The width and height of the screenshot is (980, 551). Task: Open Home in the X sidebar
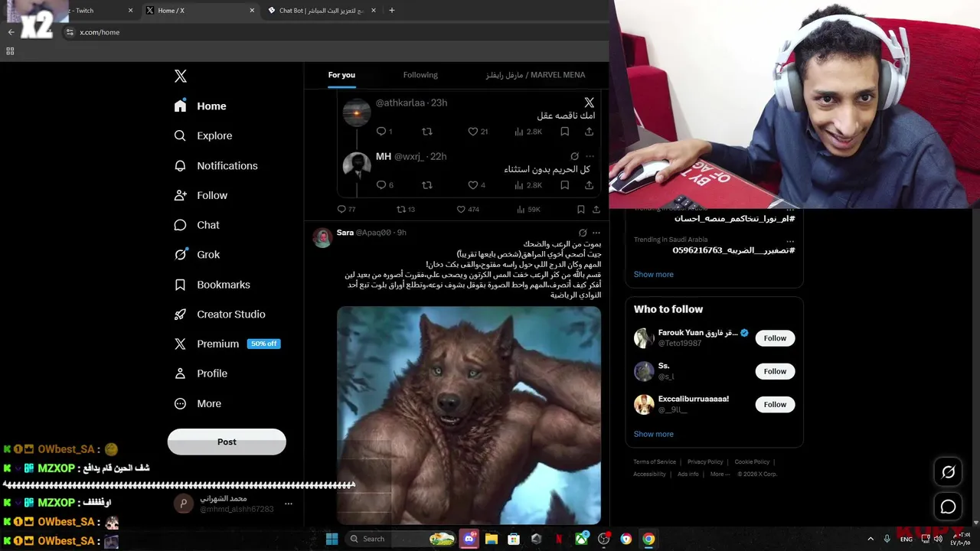click(x=201, y=106)
